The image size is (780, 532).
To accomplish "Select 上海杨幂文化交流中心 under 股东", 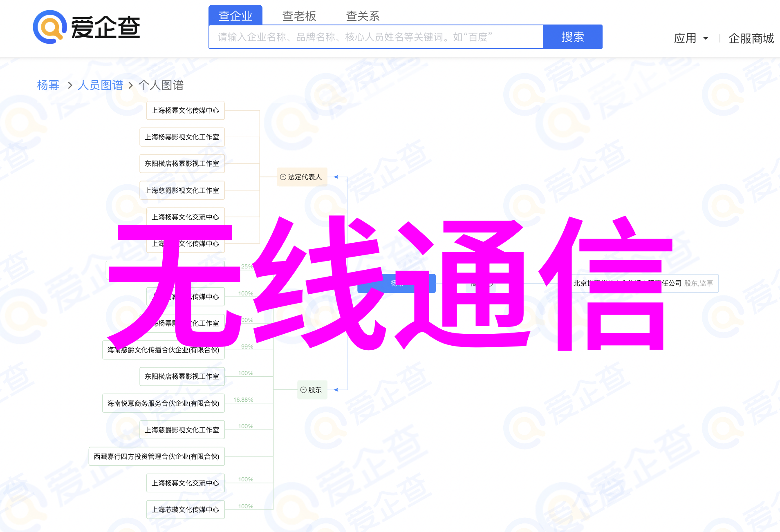I will (186, 483).
